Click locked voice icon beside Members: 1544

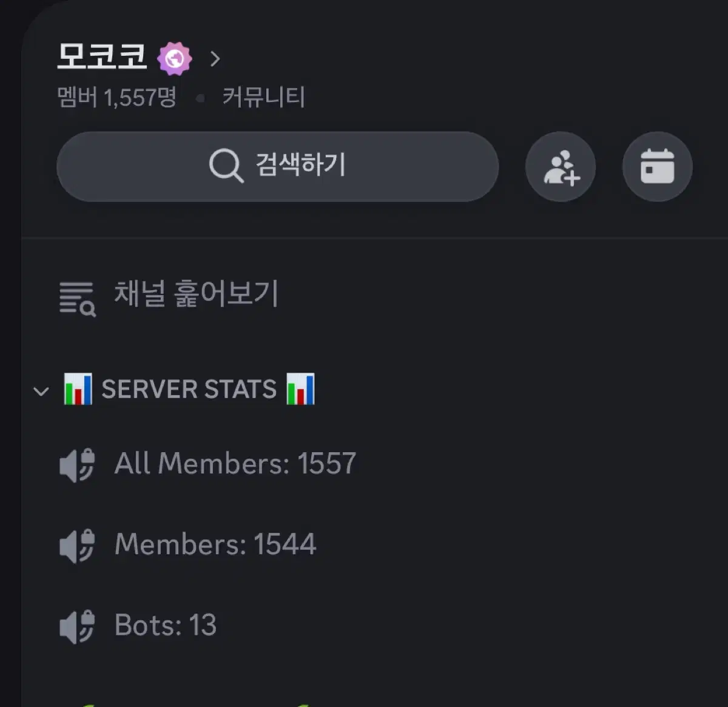tap(78, 546)
